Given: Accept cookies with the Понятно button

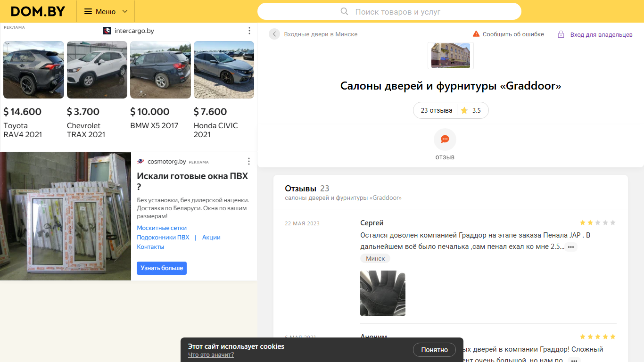Looking at the screenshot, I should pos(435,350).
